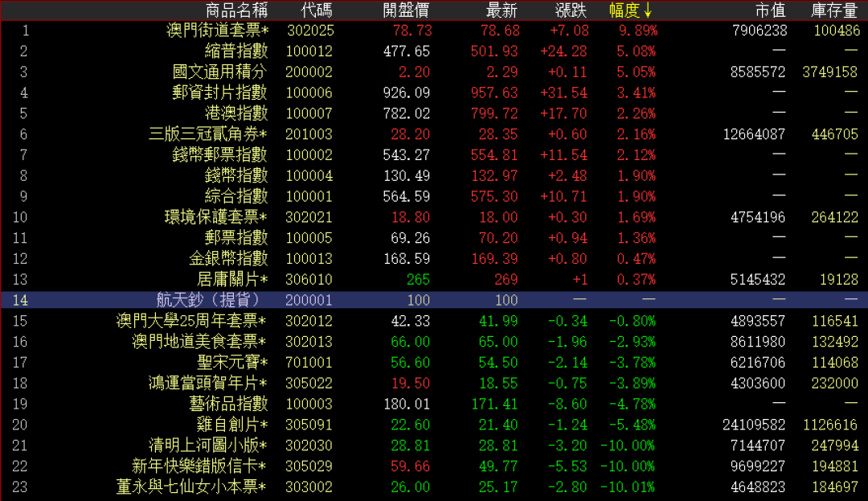Select the 澳門街道套票* row
Screen dimensions: 868x501
coord(434,31)
